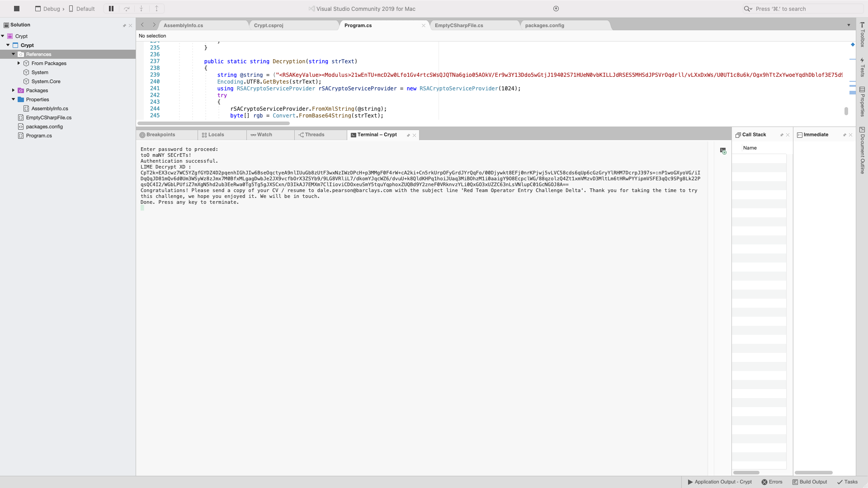Expand the Packages folder
This screenshot has height=488, width=868.
14,90
